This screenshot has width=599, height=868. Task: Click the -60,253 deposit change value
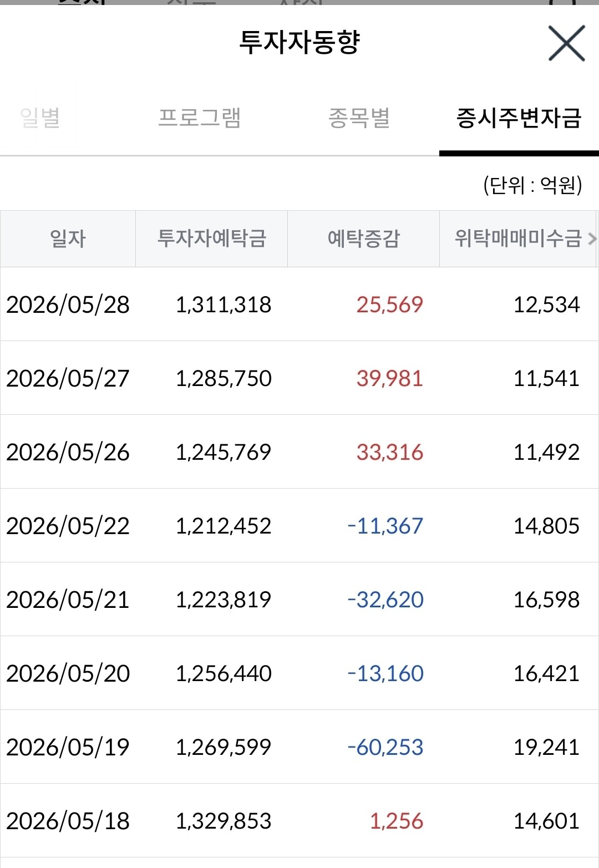[x=385, y=747]
